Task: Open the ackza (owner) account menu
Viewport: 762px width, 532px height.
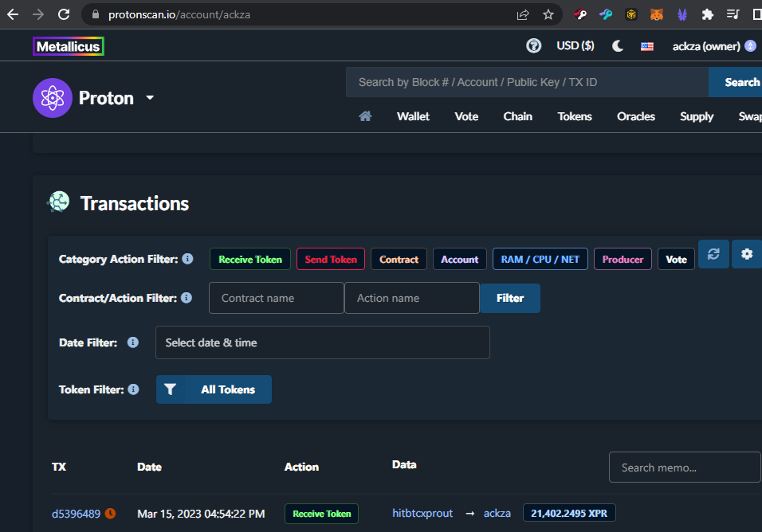Action: click(714, 46)
